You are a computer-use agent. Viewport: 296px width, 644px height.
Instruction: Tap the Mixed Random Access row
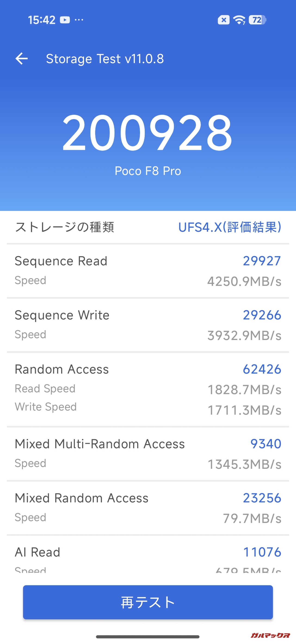pyautogui.click(x=148, y=508)
